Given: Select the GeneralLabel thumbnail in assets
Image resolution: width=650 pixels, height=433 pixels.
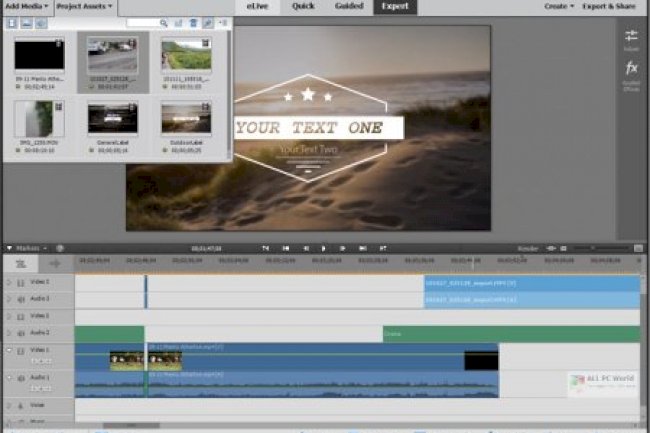Looking at the screenshot, I should point(112,119).
